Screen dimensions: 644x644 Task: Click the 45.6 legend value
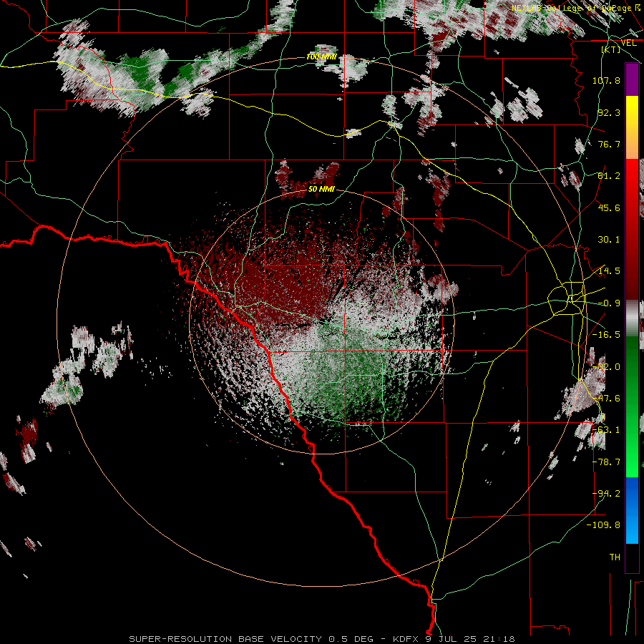609,208
